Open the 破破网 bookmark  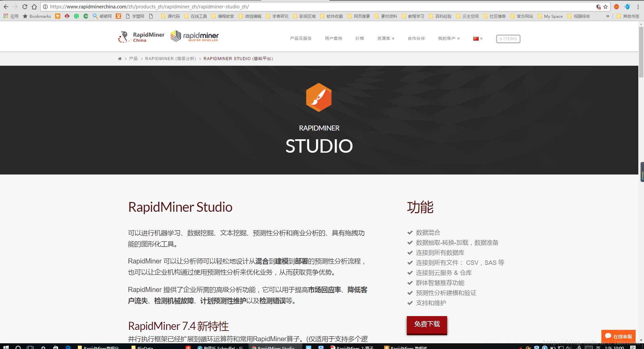coord(102,16)
